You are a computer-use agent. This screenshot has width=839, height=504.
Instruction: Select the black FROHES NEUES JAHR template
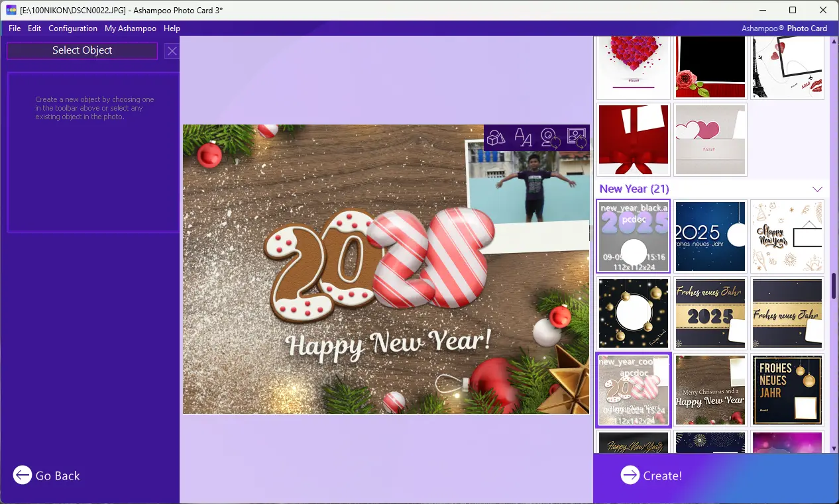(x=787, y=390)
